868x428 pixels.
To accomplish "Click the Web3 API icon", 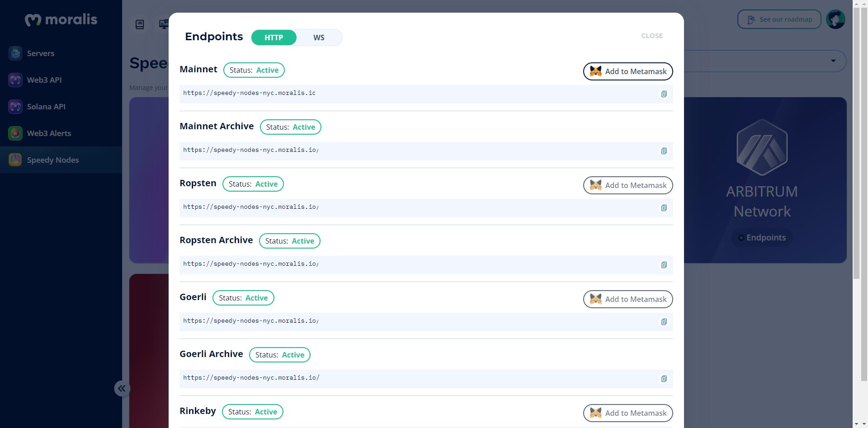I will click(15, 80).
